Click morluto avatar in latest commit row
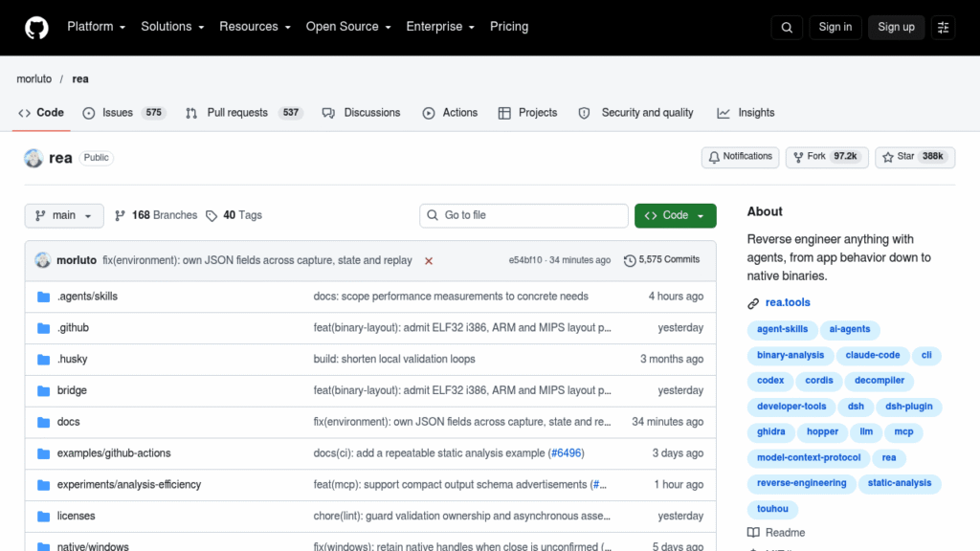 pos(42,260)
